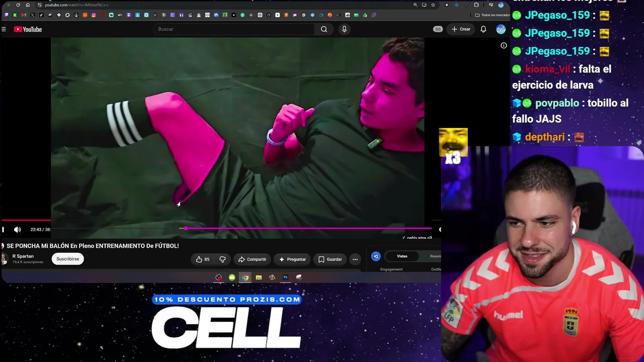
Task: Go to the YouTube home logo
Action: click(28, 29)
